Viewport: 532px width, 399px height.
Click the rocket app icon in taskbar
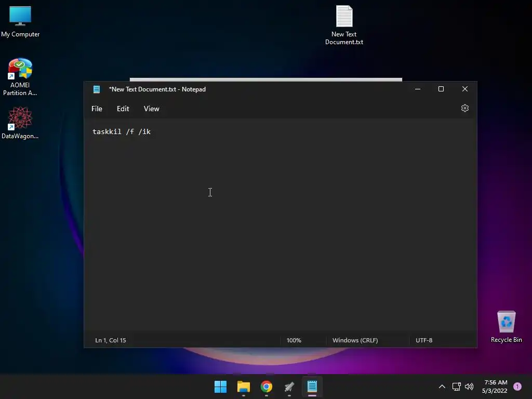[x=289, y=387]
